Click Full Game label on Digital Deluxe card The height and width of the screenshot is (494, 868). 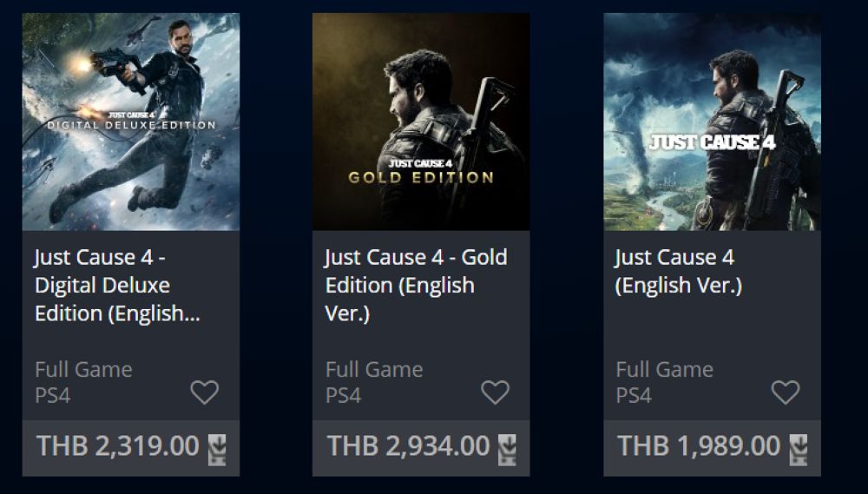[83, 369]
